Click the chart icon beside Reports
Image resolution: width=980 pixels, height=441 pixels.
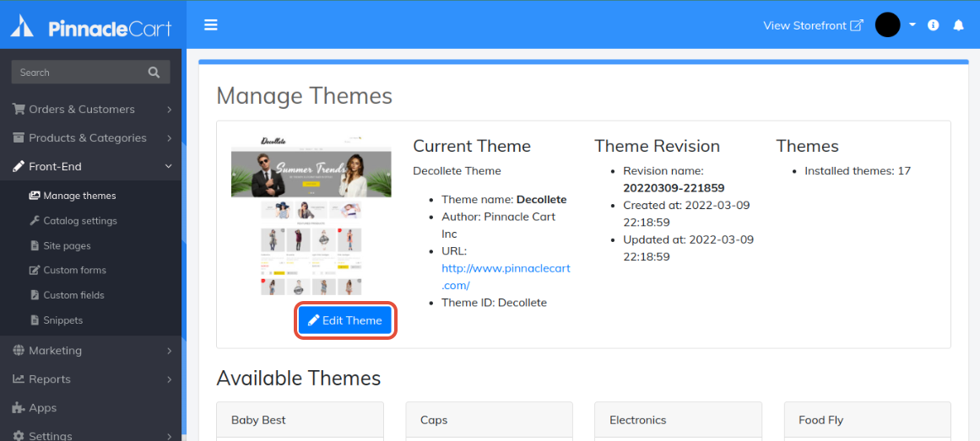19,379
